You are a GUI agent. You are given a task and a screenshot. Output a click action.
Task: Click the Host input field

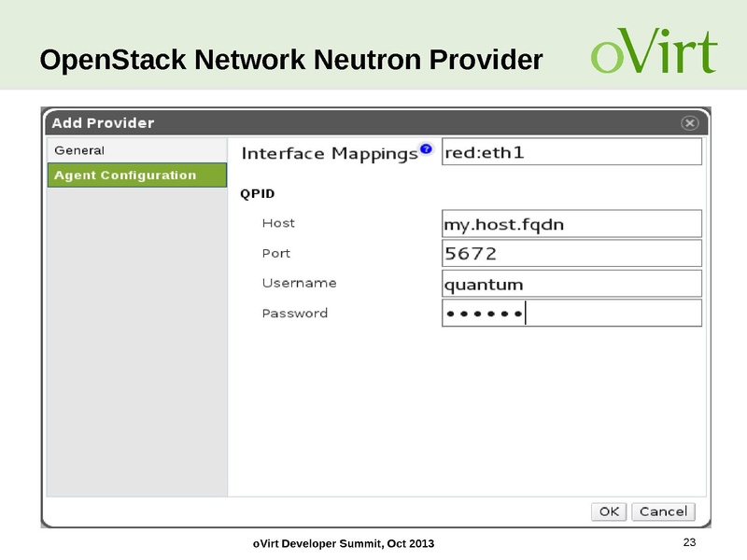coord(570,223)
